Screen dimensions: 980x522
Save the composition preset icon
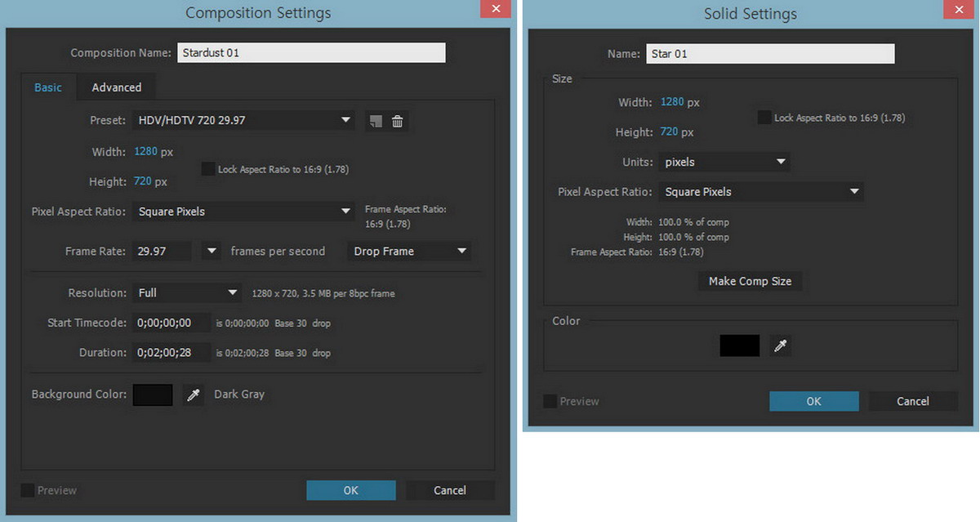tap(375, 121)
